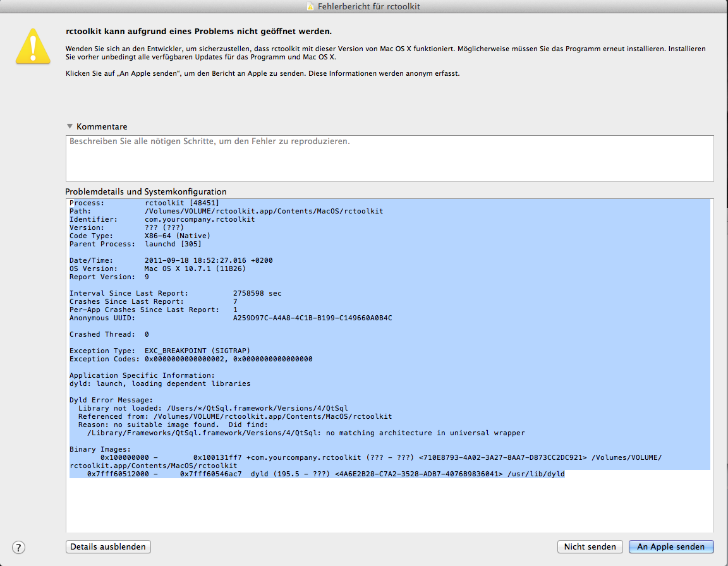Click the 'no matching architecture in universal wrapper' line
The height and width of the screenshot is (566, 728).
point(306,433)
